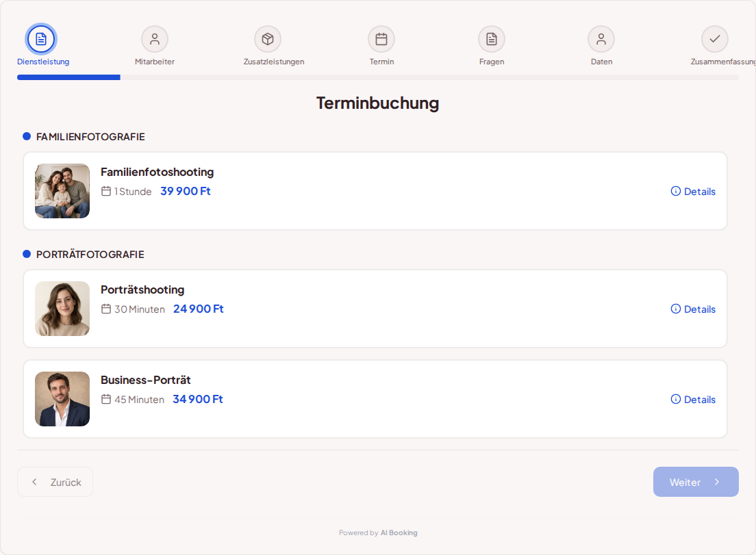The width and height of the screenshot is (756, 555).
Task: Open Details link for Porträtshooting
Action: [700, 309]
